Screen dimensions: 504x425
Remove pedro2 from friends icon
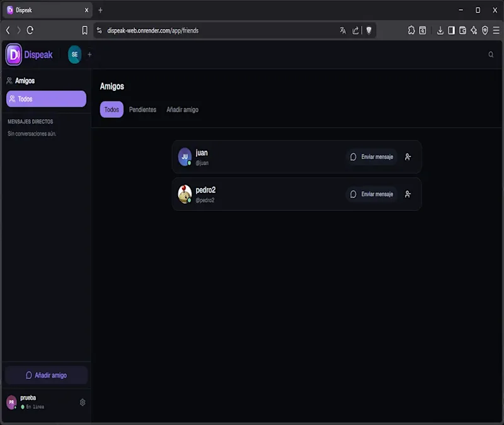[408, 194]
